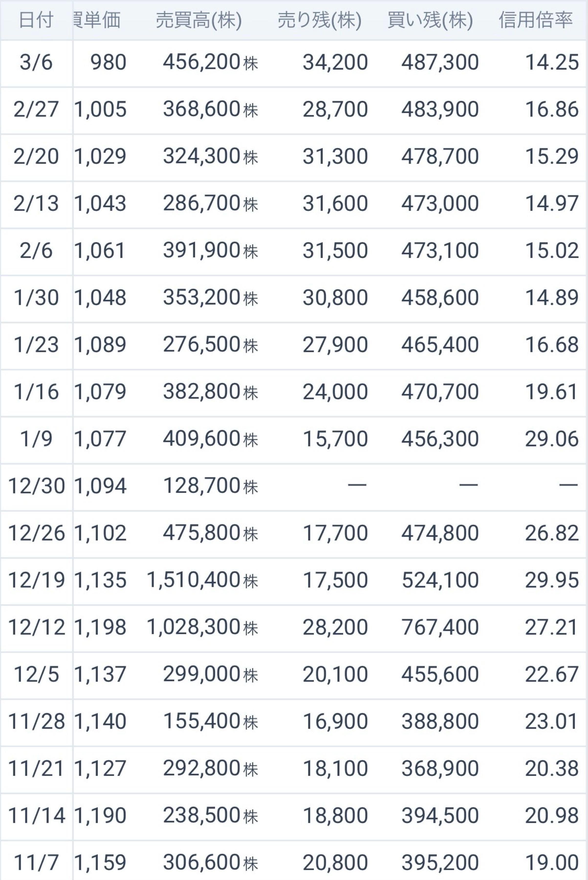The image size is (588, 880).
Task: Click the 767,400 buy balance value
Action: (x=440, y=627)
